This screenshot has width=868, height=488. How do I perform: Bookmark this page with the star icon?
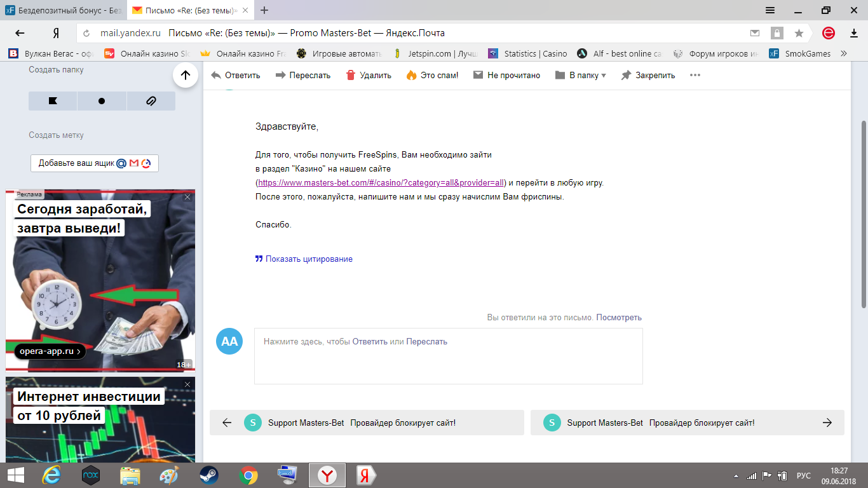click(799, 33)
